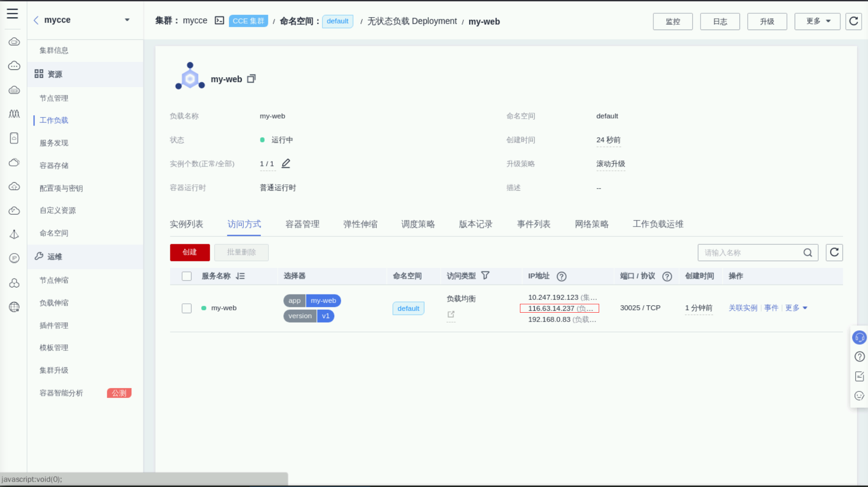Switch to 访问方式 tab
Image resolution: width=868 pixels, height=487 pixels.
244,225
